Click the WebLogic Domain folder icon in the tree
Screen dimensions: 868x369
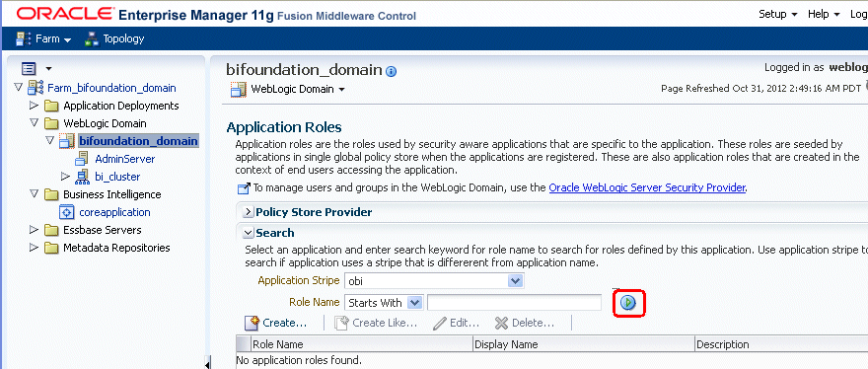coord(51,123)
